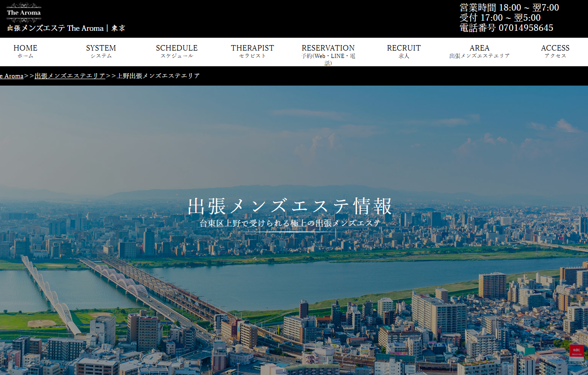The width and height of the screenshot is (588, 375).
Task: Click the 営業時間 18:00～翌7:00 text
Action: 509,7
